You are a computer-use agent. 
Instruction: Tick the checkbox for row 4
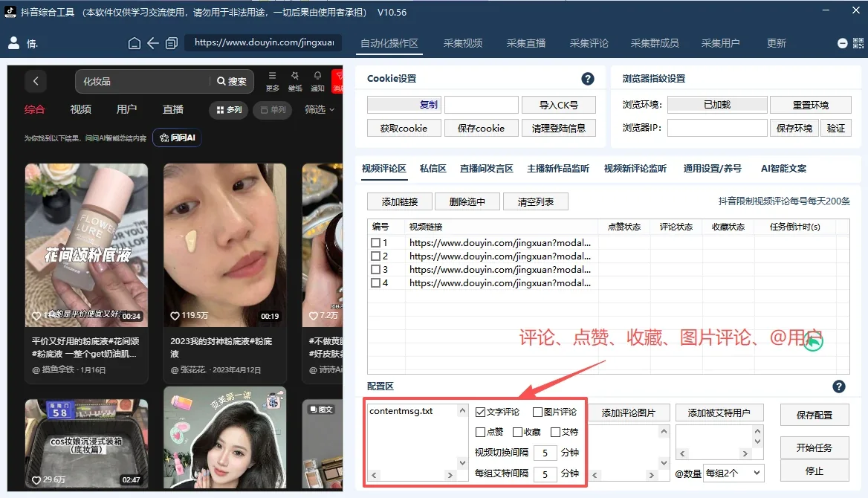(x=375, y=282)
